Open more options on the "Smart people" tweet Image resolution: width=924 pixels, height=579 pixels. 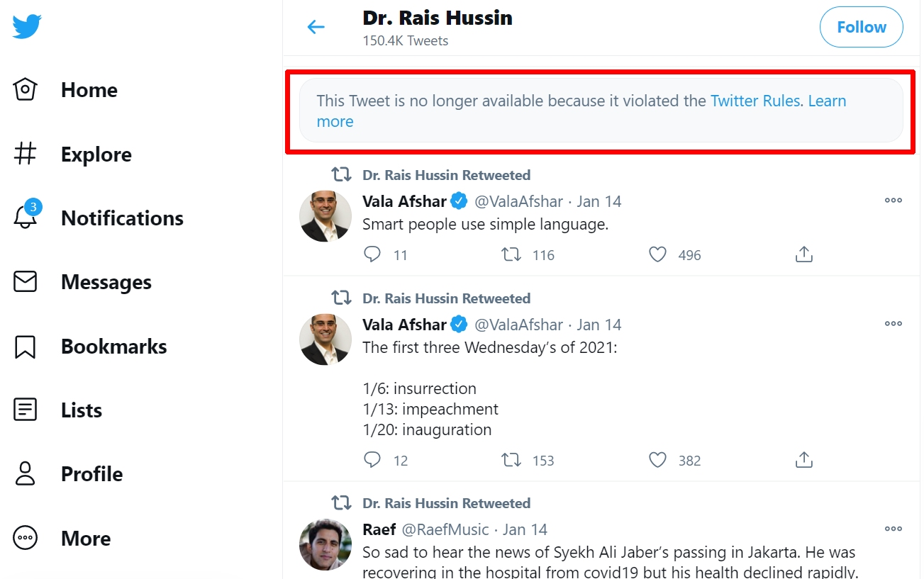pyautogui.click(x=893, y=201)
